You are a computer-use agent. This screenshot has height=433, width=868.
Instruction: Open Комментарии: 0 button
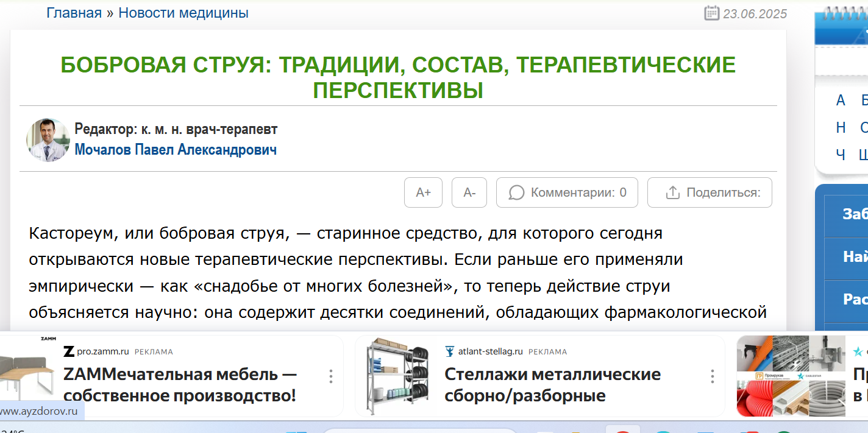[x=567, y=192]
